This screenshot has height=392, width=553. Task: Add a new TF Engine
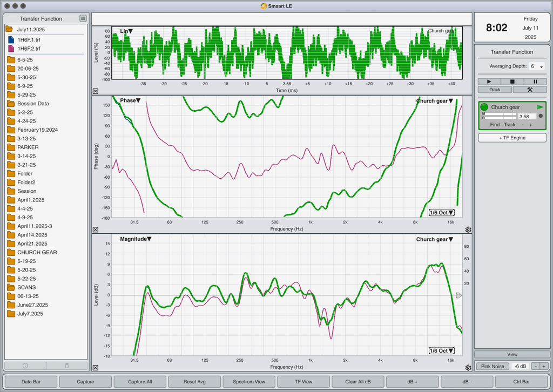512,138
